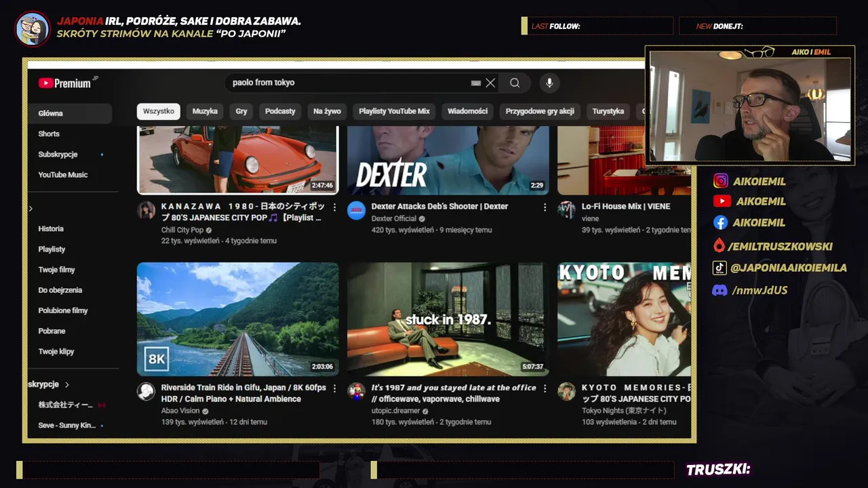Play the Kanazawa 1980 red car thumbnail

[238, 160]
